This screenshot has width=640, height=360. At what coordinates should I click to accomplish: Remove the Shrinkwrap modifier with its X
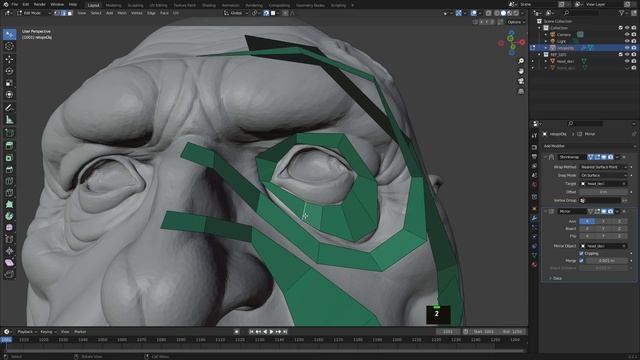(624, 157)
